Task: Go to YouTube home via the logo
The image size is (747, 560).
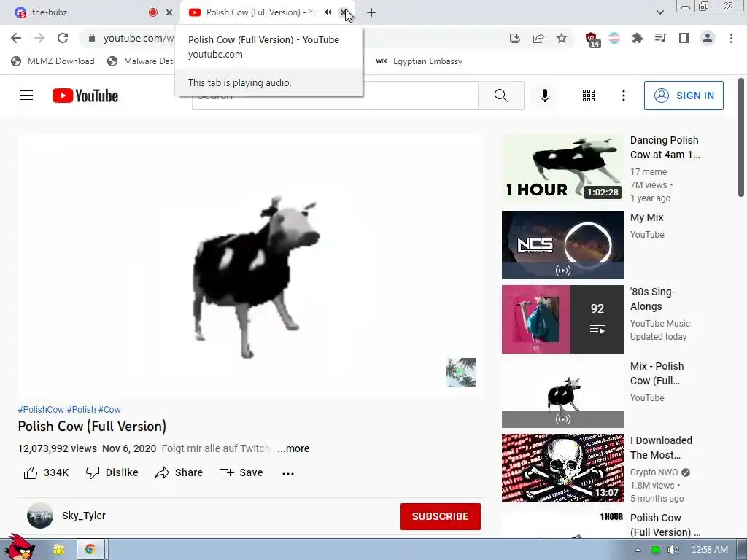Action: pos(85,96)
